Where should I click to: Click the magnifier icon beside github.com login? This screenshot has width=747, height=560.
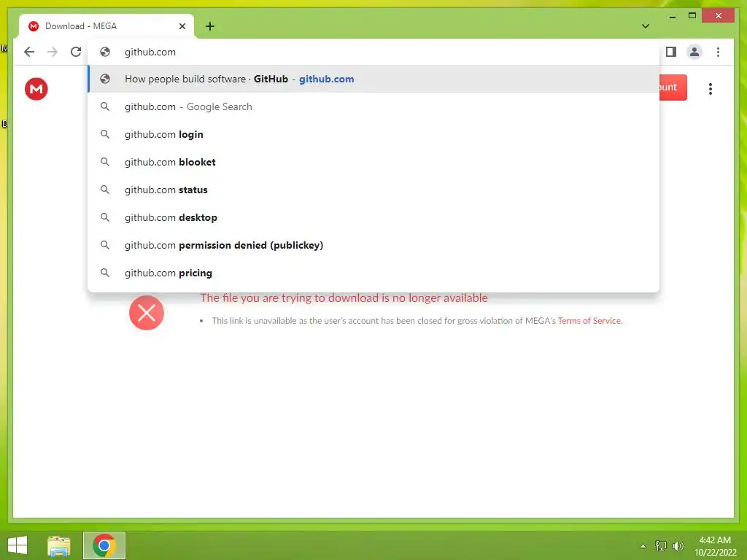(105, 134)
